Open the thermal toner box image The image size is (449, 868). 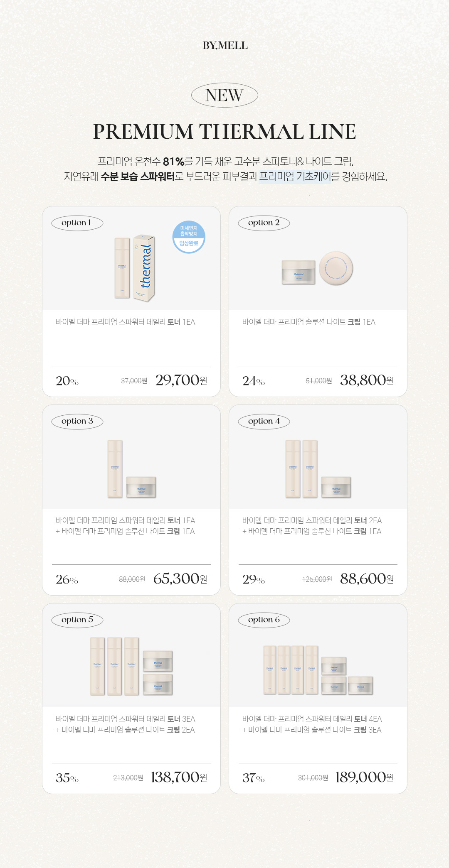(x=135, y=268)
